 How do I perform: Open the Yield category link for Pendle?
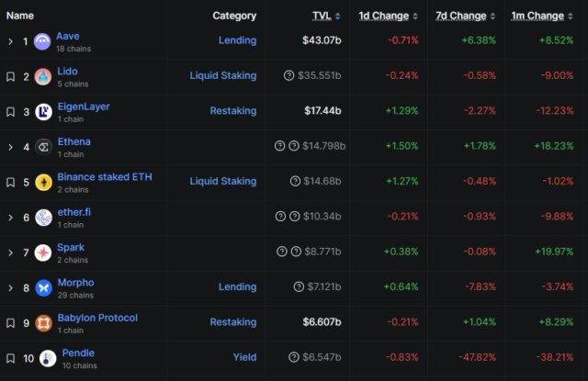(x=243, y=357)
